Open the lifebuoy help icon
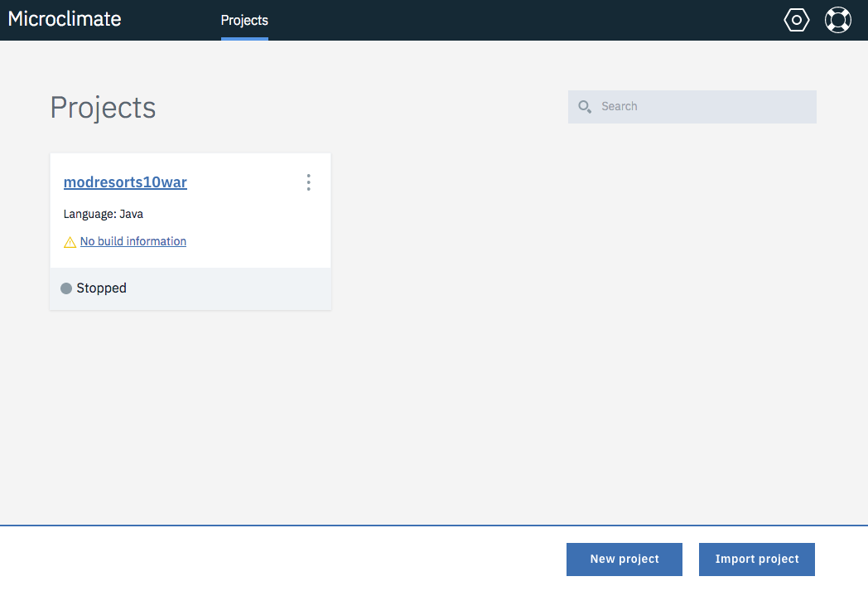868x591 pixels. [x=837, y=20]
